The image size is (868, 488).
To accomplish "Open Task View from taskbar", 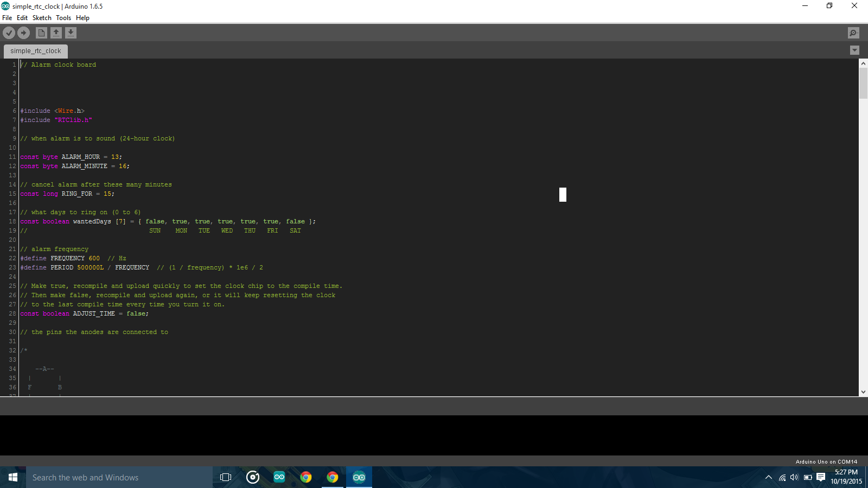I will 226,477.
